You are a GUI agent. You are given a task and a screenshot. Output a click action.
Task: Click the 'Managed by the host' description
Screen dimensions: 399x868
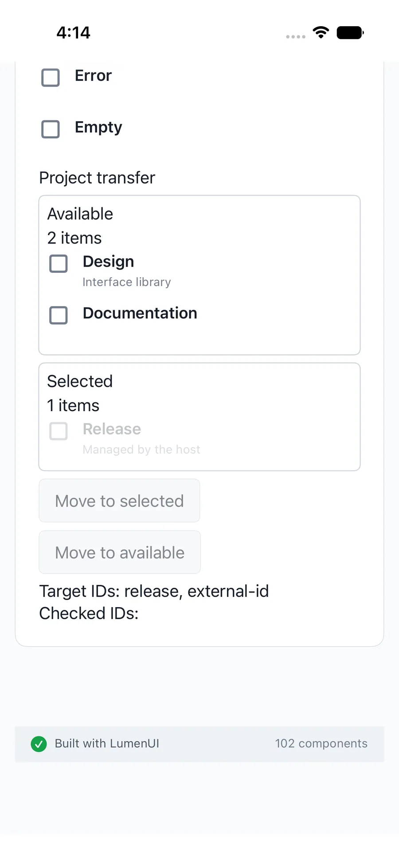click(141, 449)
